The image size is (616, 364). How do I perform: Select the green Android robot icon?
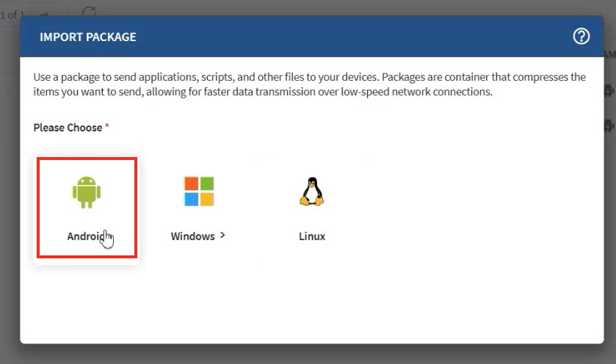coord(87,191)
